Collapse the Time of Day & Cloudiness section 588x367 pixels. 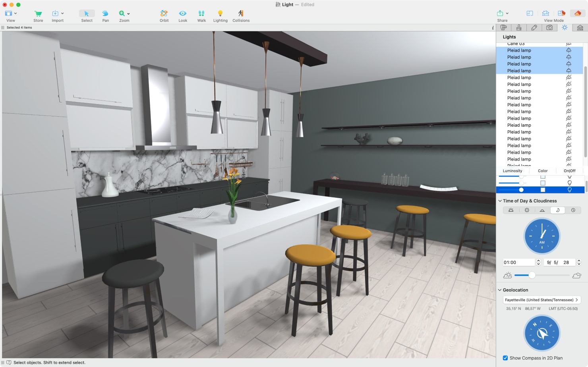tap(500, 201)
